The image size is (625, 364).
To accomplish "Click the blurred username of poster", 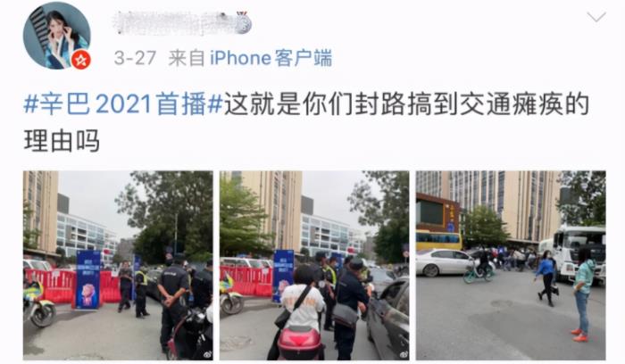I will click(173, 22).
